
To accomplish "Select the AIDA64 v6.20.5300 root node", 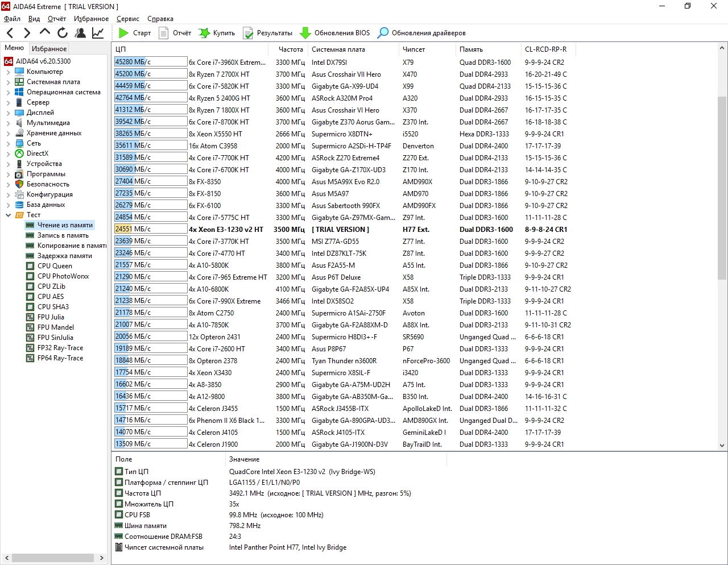I will 43,61.
